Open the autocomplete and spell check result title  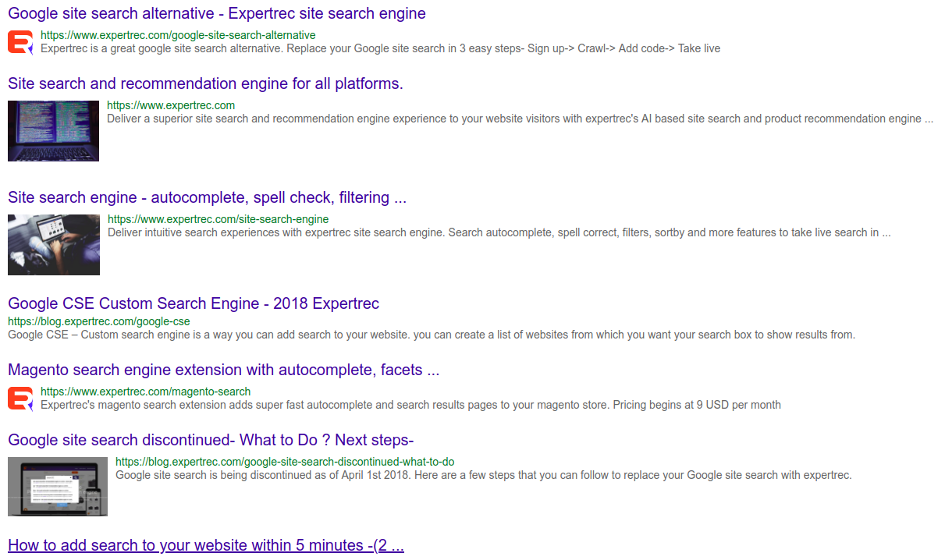206,197
